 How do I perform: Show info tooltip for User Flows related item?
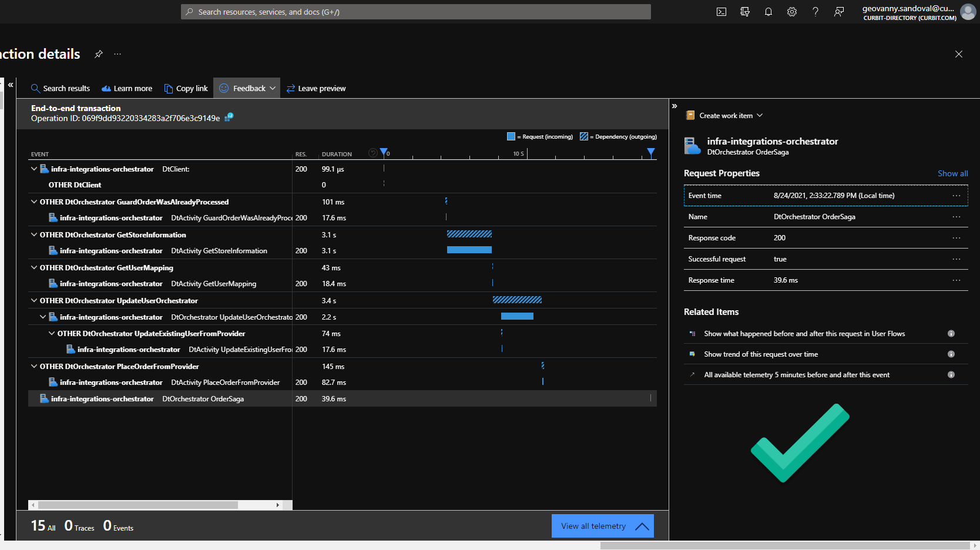point(951,333)
